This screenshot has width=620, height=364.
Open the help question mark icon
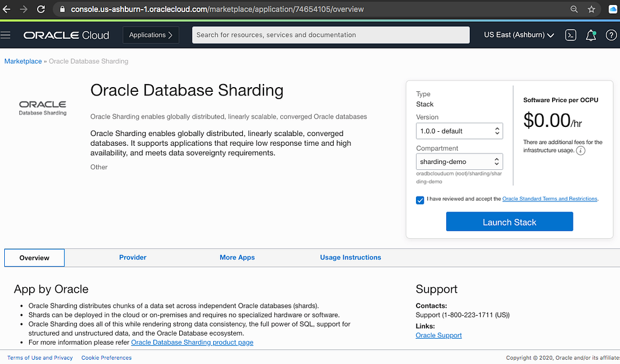[611, 35]
